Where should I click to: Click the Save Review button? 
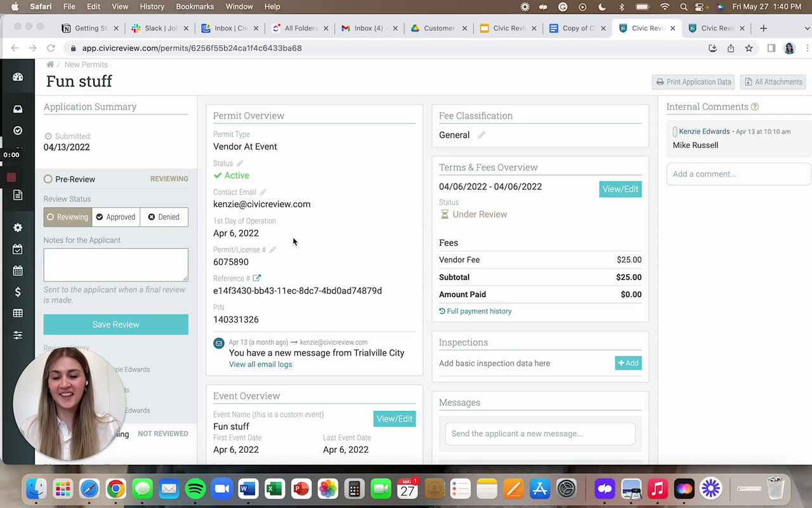pyautogui.click(x=115, y=324)
